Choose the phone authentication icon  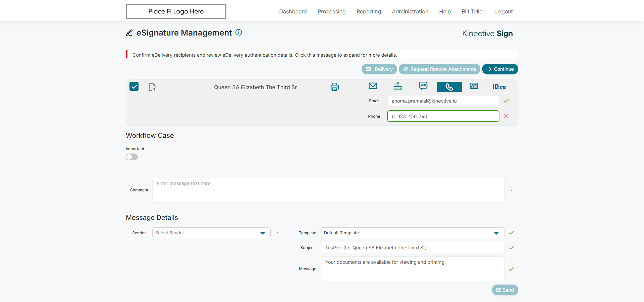point(449,87)
